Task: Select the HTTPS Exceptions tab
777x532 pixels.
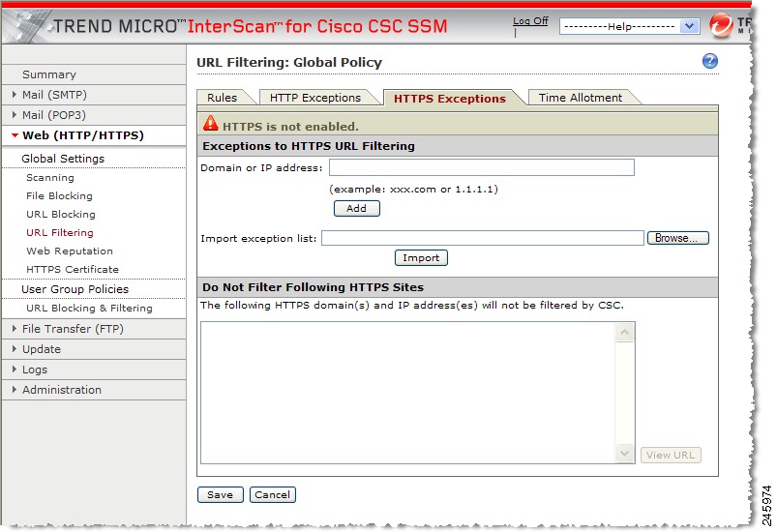Action: [x=449, y=98]
